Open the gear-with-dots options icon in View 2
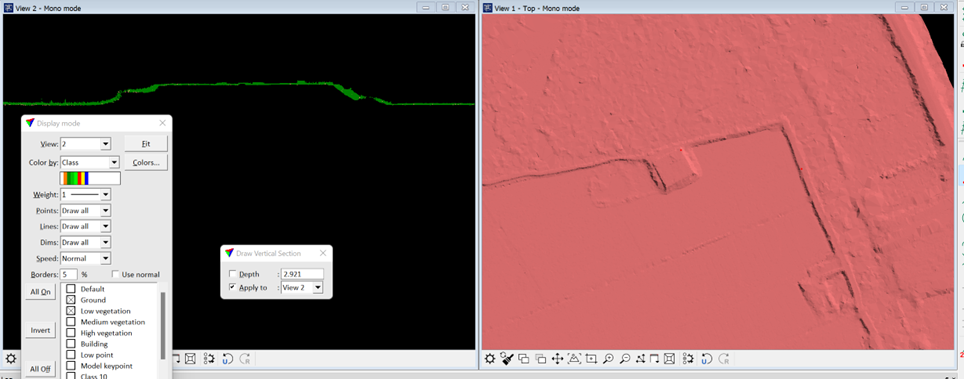964x379 pixels. [x=209, y=359]
